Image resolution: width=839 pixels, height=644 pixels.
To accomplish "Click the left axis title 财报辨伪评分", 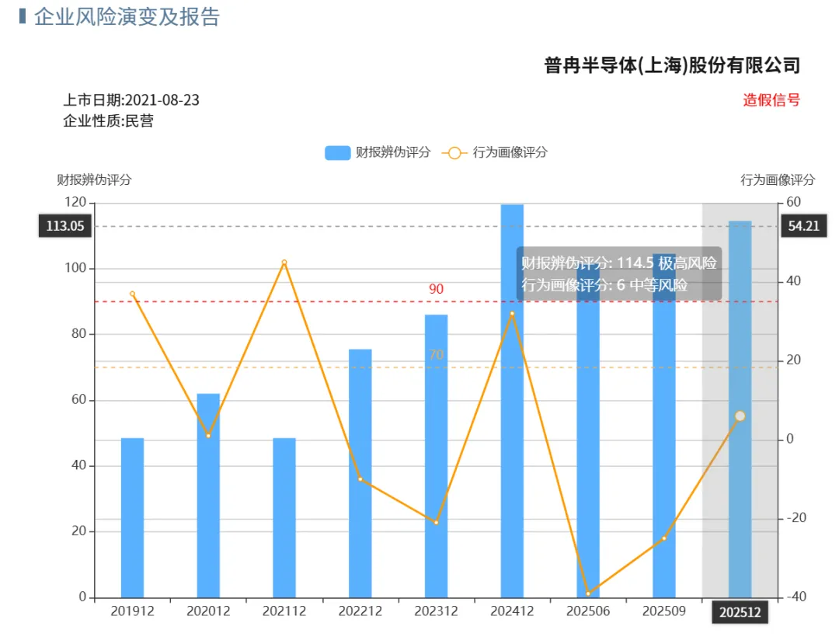I will 94,179.
